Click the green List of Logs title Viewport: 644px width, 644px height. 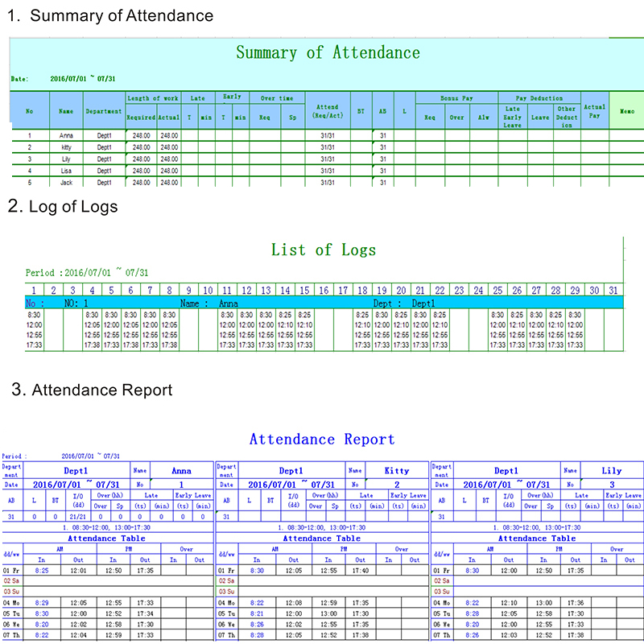[x=323, y=250]
